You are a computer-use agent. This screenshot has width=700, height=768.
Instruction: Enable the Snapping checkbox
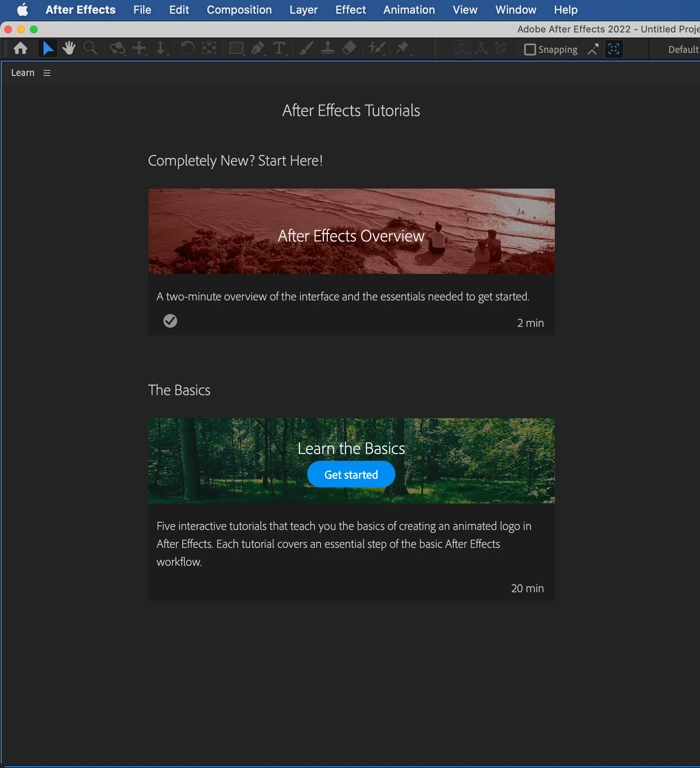[530, 49]
